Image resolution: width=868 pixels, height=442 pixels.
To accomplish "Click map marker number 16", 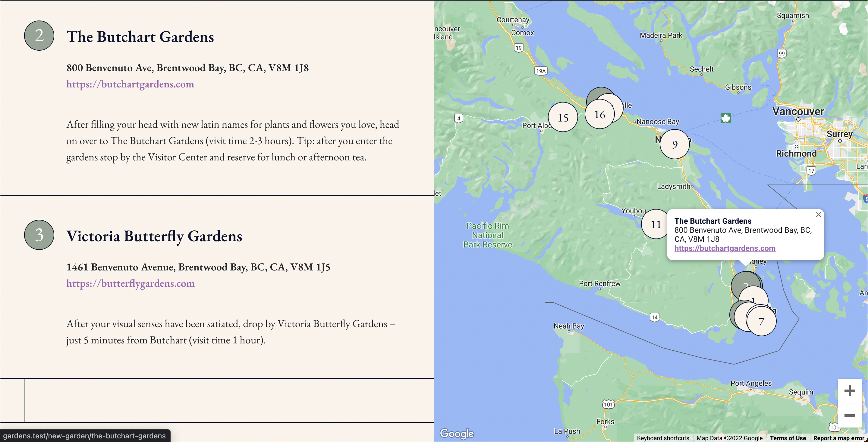I will 599,115.
